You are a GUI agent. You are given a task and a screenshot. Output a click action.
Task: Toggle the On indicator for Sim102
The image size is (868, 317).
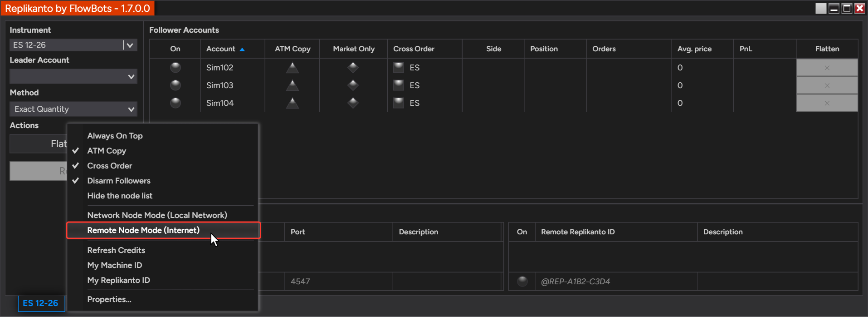pos(175,68)
